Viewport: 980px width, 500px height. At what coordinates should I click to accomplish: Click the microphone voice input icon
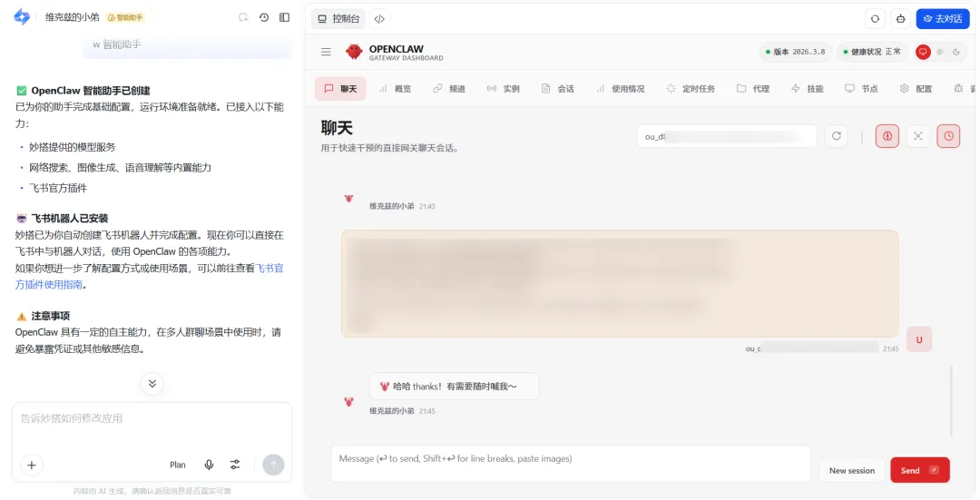click(209, 465)
